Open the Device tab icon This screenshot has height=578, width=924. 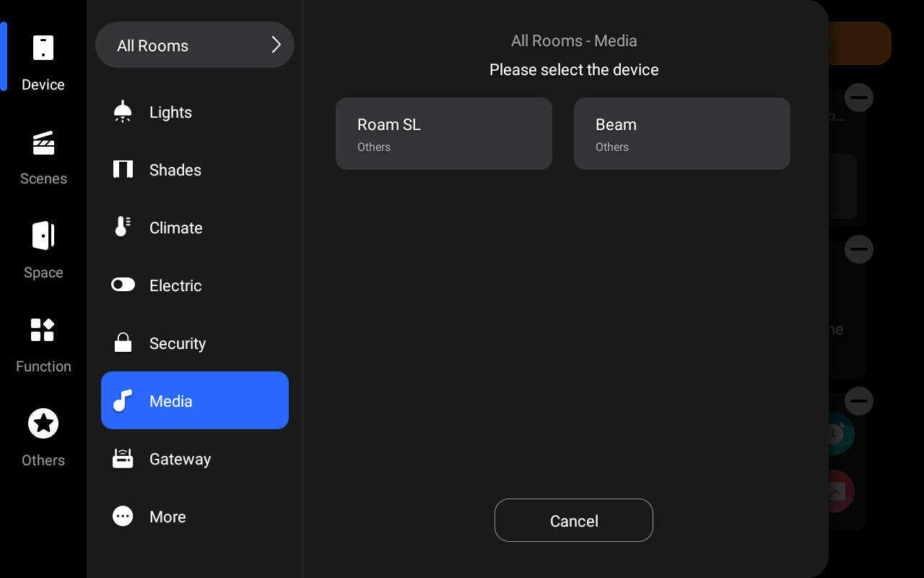tap(43, 48)
